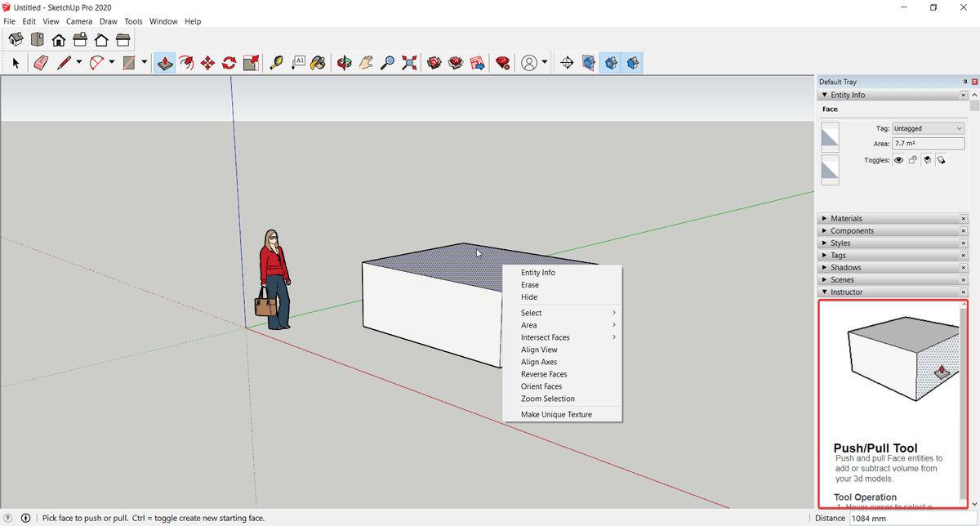
Task: Switch to Top view
Action: tap(36, 39)
